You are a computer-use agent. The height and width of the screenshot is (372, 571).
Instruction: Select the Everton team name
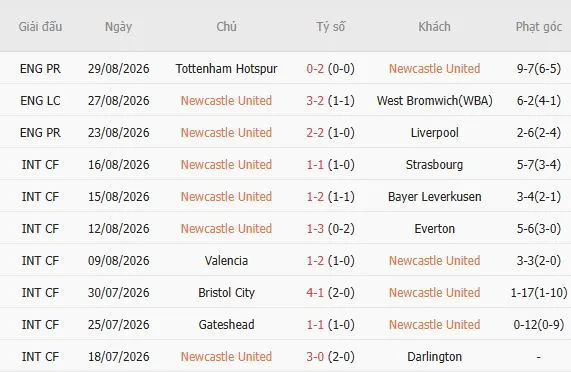coord(434,229)
